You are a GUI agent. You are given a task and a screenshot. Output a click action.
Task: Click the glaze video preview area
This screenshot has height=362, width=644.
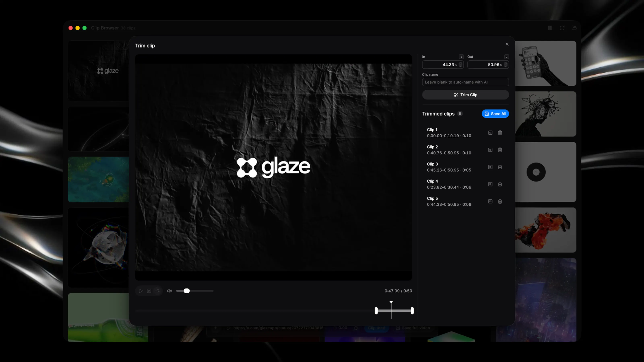273,167
